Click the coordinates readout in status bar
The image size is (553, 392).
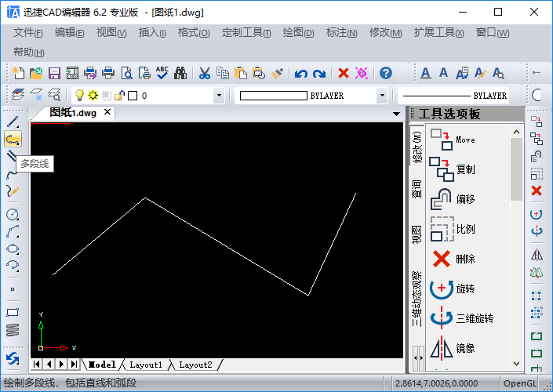(436, 383)
